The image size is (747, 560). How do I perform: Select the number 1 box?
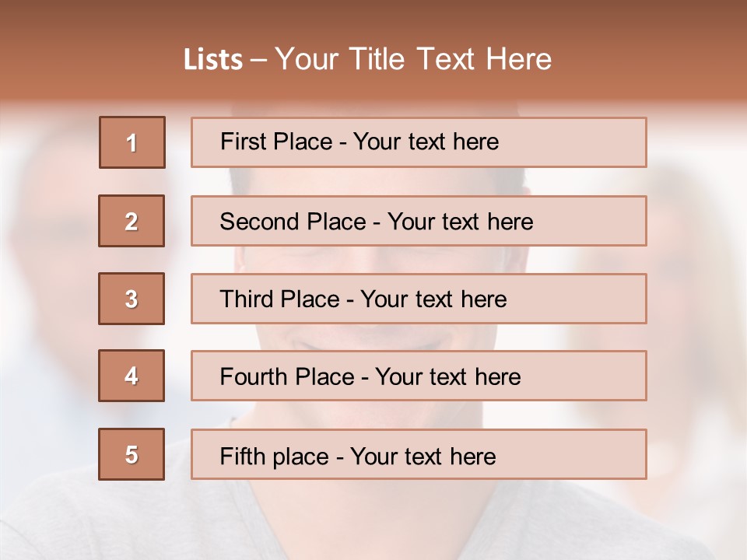[132, 142]
